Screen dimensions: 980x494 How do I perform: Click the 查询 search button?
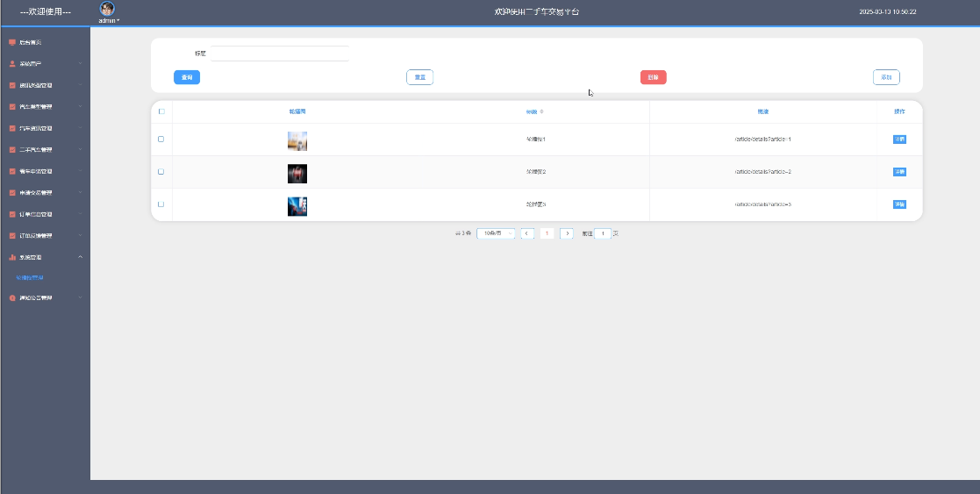[187, 77]
